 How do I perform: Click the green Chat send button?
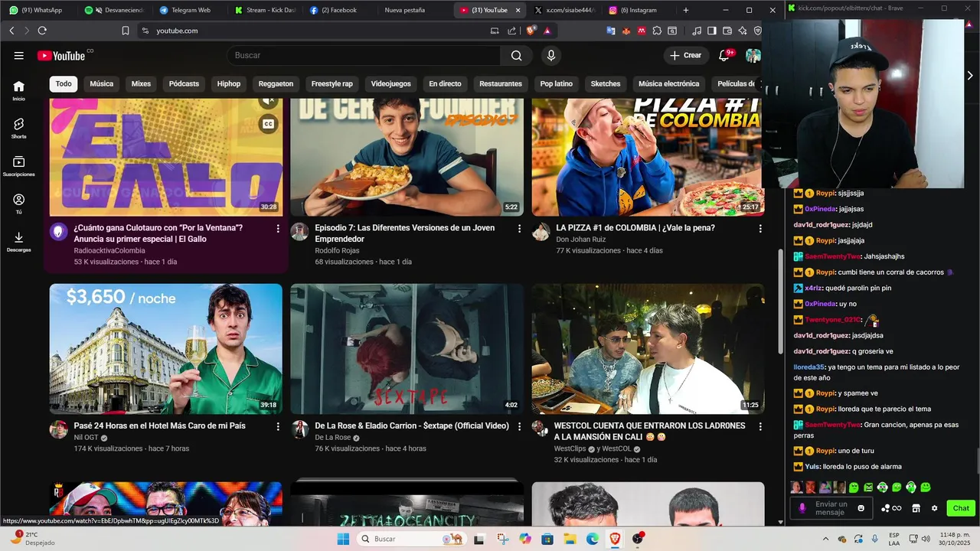[961, 508]
